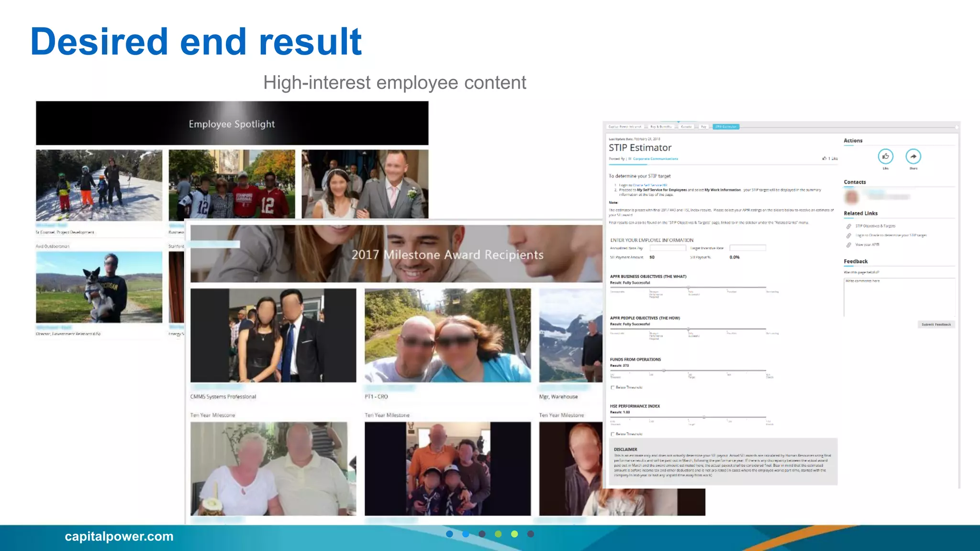Screen dimensions: 980x551
Task: Click the chain icon beside View your APfR
Action: [848, 244]
